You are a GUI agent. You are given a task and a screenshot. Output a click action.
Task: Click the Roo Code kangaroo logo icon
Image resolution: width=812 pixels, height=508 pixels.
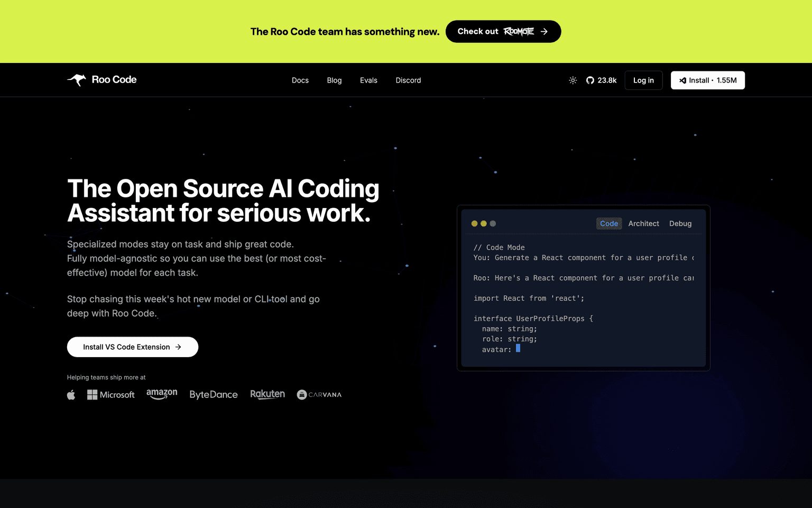click(77, 79)
